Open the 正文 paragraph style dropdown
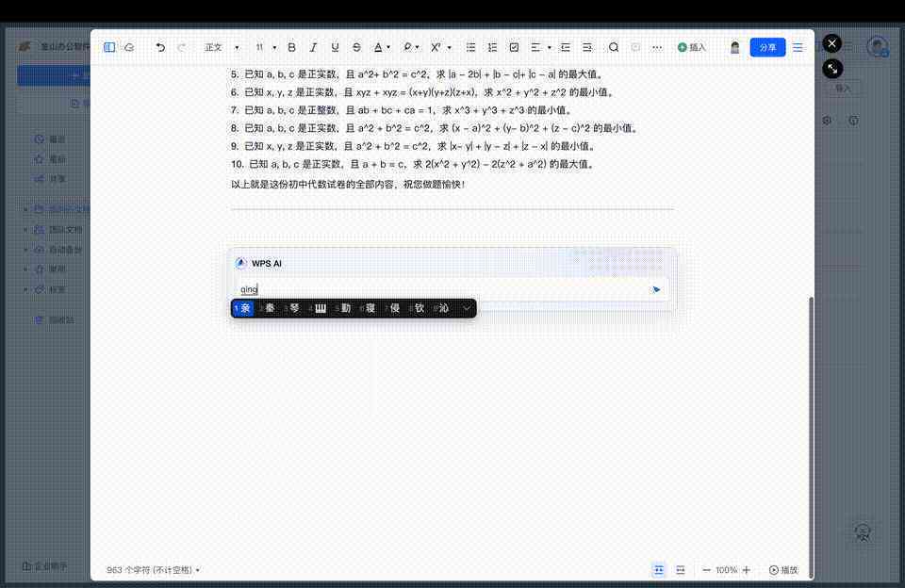 [x=222, y=47]
